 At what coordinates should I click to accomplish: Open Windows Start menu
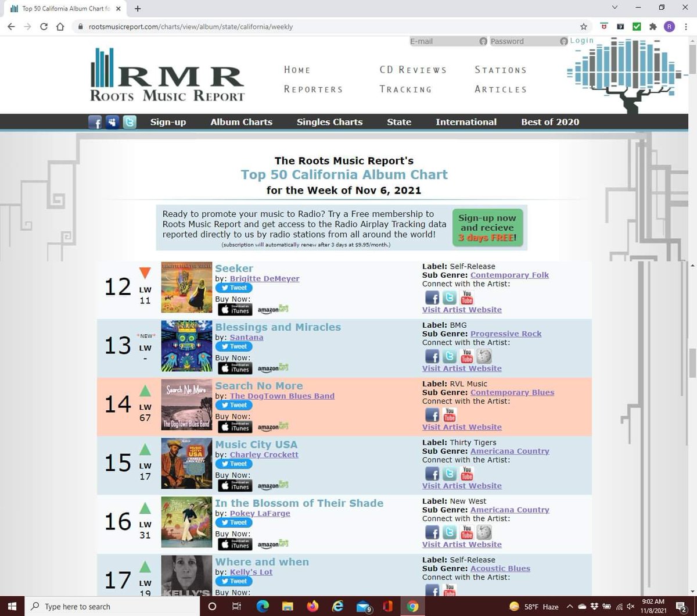[13, 606]
